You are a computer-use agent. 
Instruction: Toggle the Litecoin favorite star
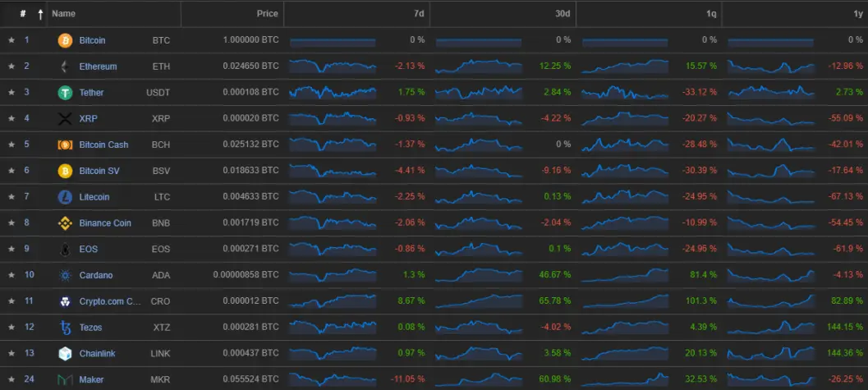[11, 196]
